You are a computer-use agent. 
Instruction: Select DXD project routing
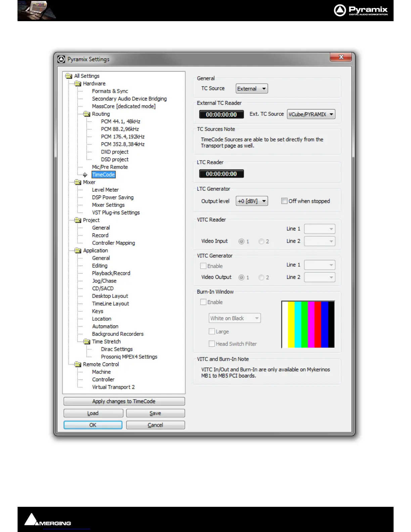[x=115, y=152]
